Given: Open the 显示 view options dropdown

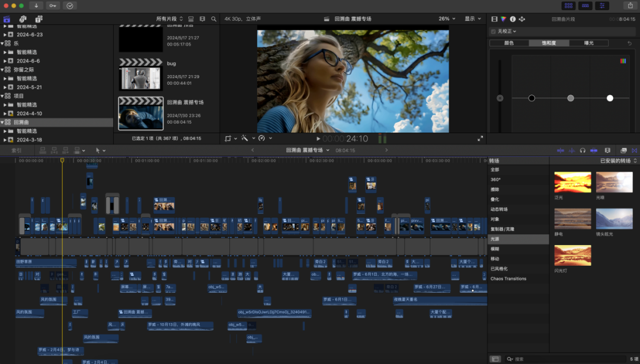Looking at the screenshot, I should 473,19.
